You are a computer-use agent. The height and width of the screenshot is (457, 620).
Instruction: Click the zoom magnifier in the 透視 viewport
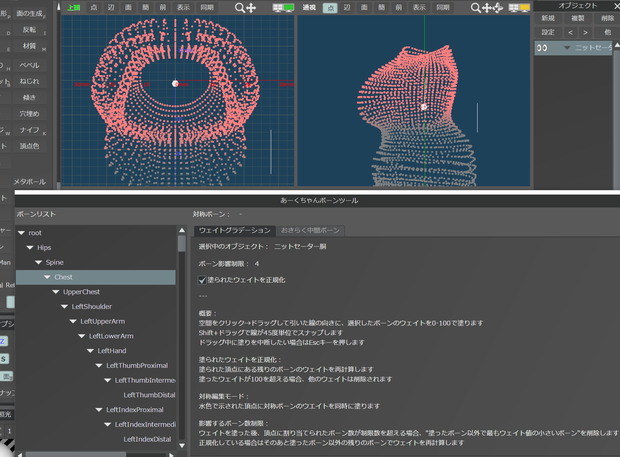tap(475, 8)
